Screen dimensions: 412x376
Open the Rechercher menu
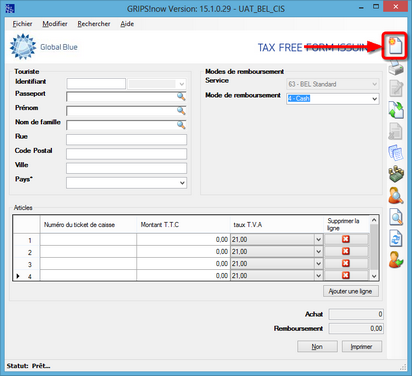pos(94,24)
